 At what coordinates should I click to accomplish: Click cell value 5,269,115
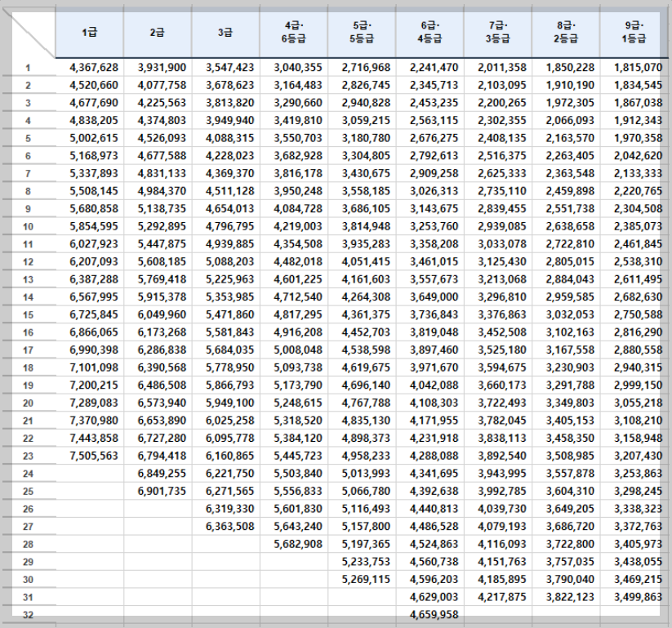click(x=366, y=580)
